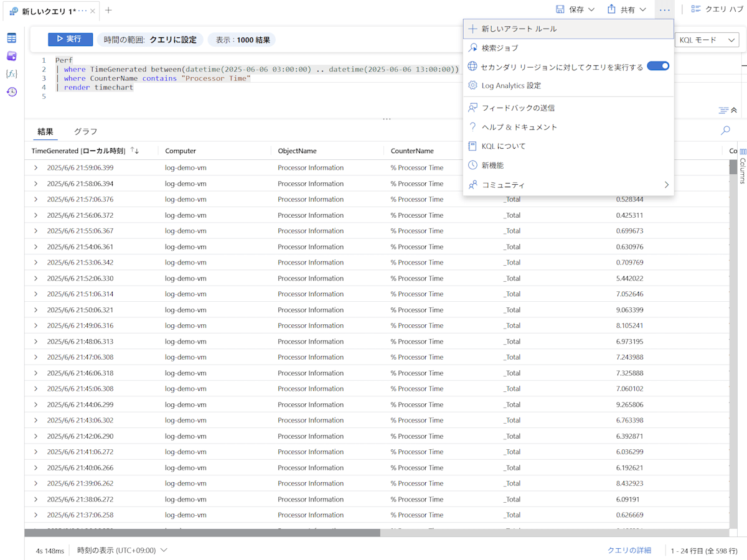Close the 新しいクエリ 1 tab
Screen dimensions: 747x560
[x=93, y=11]
